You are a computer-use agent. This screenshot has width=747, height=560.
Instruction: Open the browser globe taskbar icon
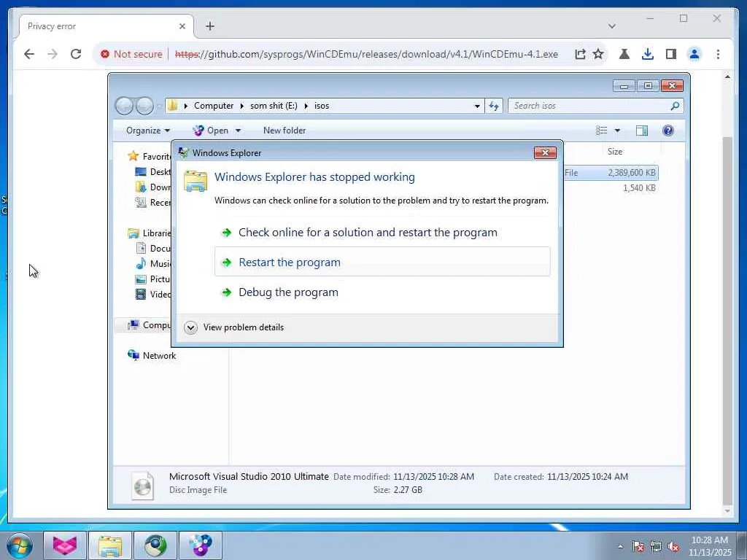point(155,545)
